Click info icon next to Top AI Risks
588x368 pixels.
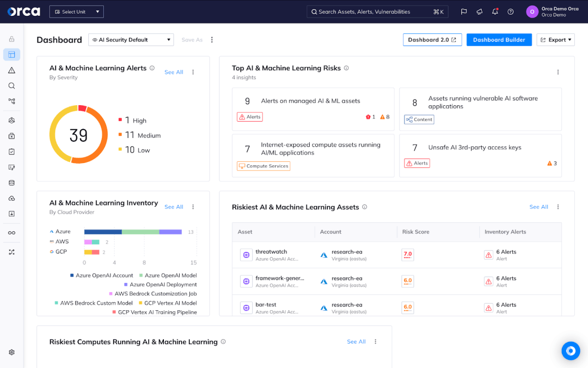tap(346, 68)
